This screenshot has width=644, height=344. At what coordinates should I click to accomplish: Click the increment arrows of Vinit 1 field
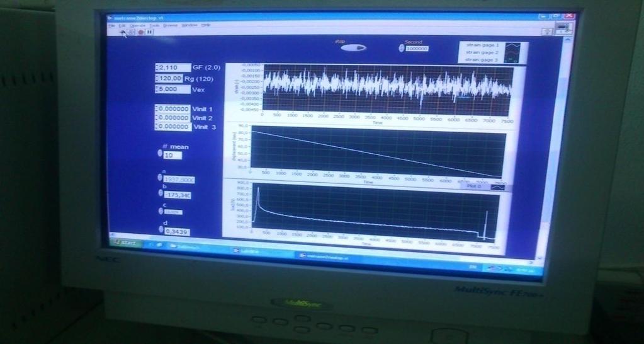[x=157, y=109]
